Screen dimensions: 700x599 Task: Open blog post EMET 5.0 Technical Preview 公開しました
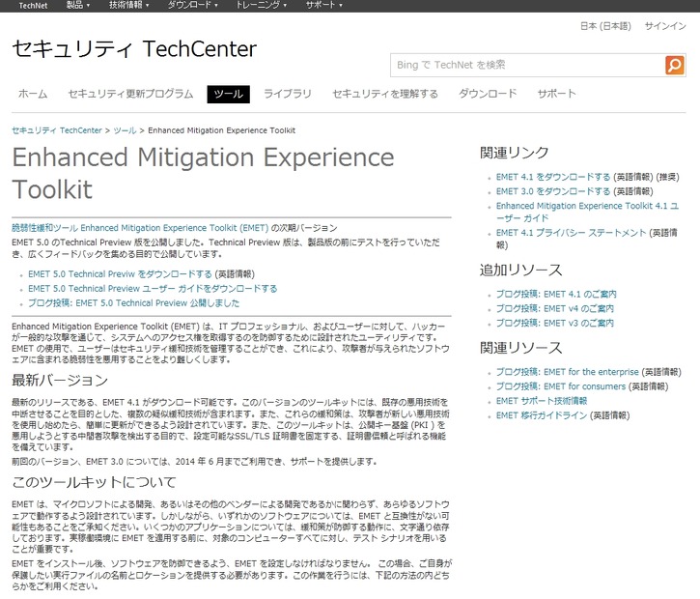coord(133,303)
